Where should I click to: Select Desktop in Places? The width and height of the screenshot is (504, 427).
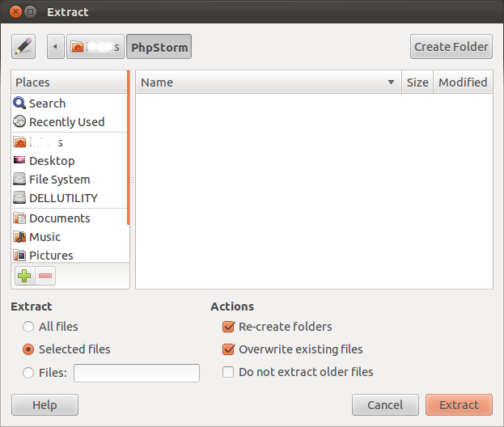coord(70,161)
